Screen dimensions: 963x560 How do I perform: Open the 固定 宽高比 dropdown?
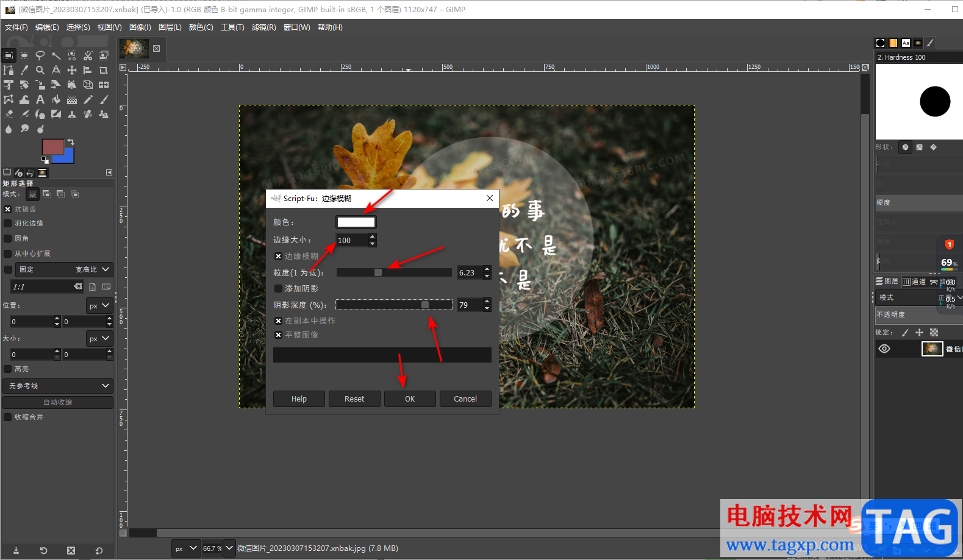pos(63,269)
